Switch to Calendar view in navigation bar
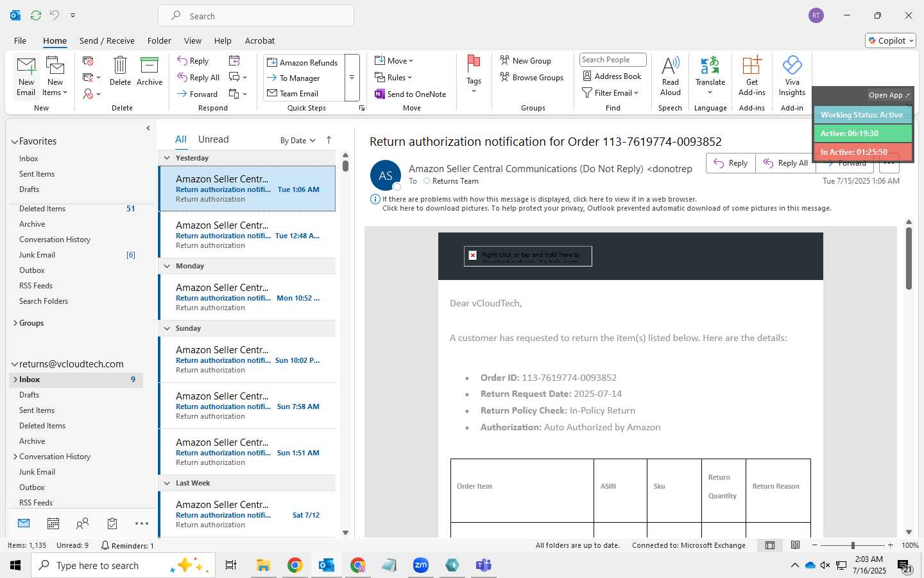 tap(53, 523)
